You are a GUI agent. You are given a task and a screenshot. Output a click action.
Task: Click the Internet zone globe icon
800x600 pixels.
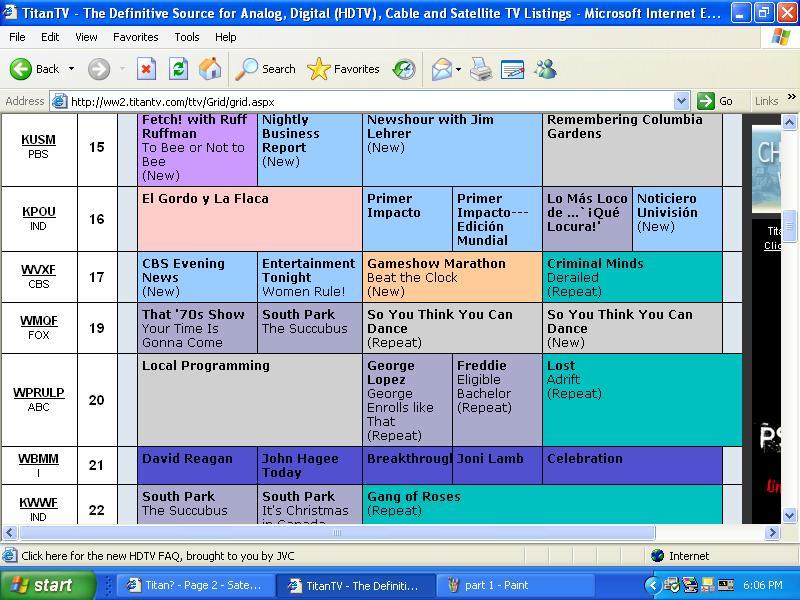coord(658,555)
